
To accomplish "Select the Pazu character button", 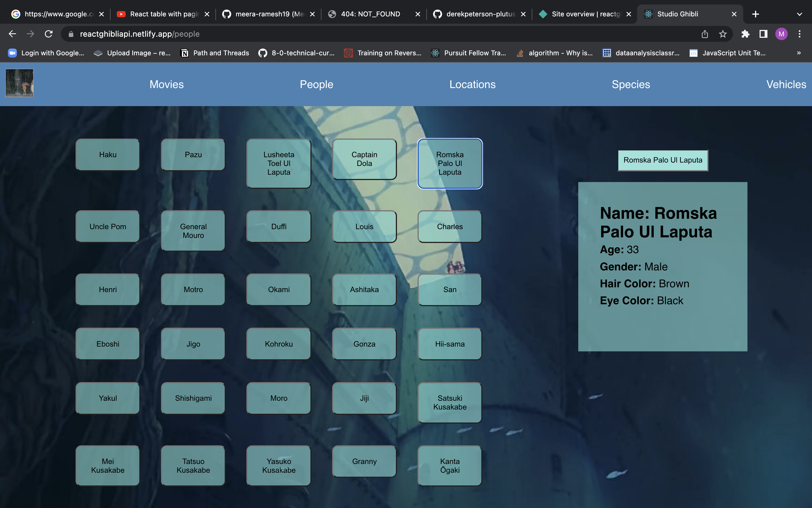I will click(193, 155).
